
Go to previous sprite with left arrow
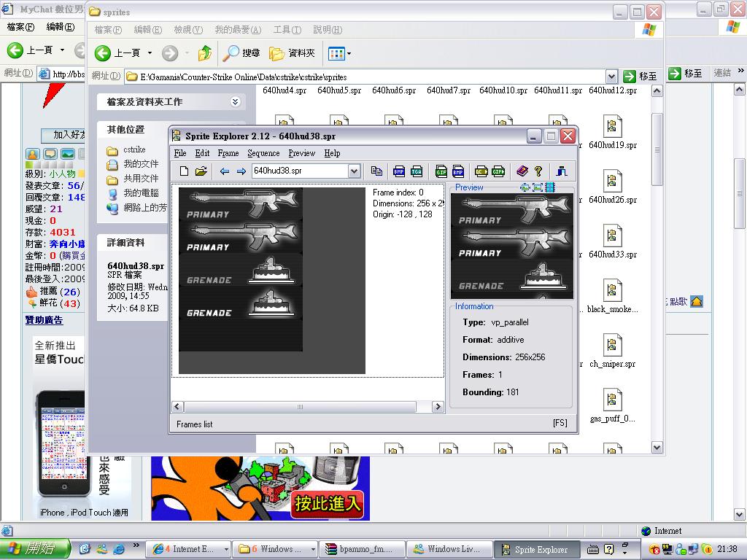(x=225, y=171)
